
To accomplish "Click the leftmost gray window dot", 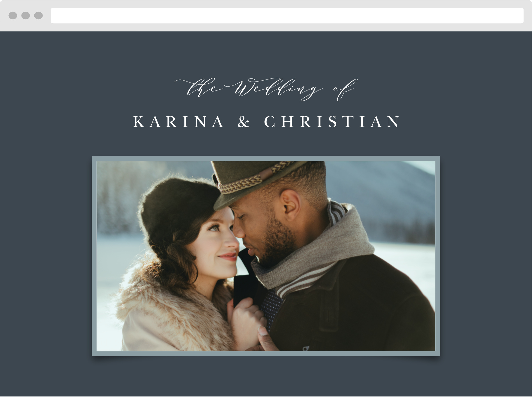I will (13, 15).
